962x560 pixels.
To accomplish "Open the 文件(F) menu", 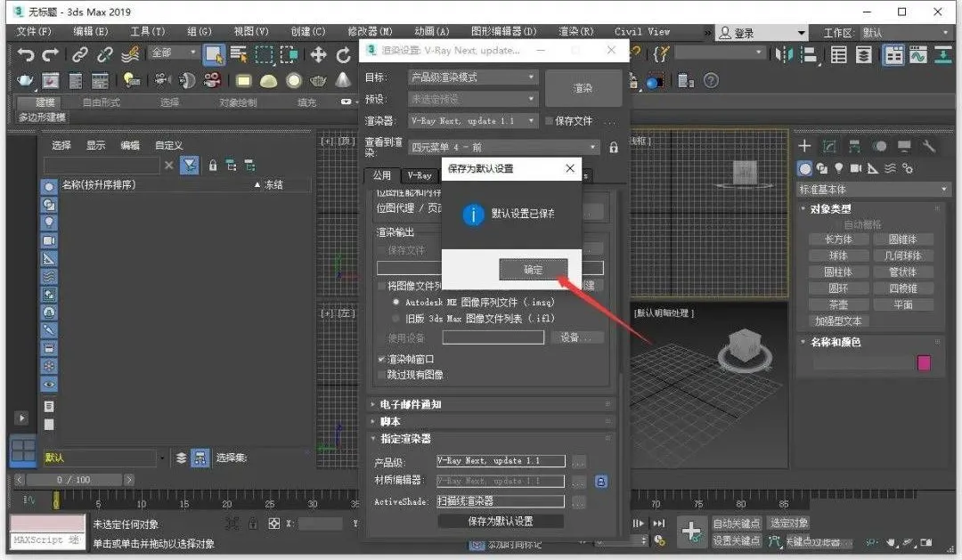I will [x=34, y=31].
